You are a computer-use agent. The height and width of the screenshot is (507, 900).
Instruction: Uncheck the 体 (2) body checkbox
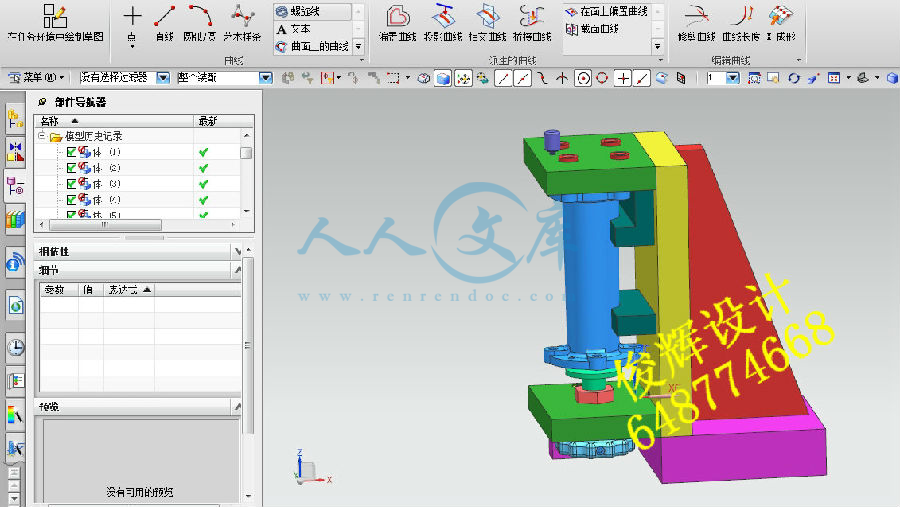click(x=71, y=168)
